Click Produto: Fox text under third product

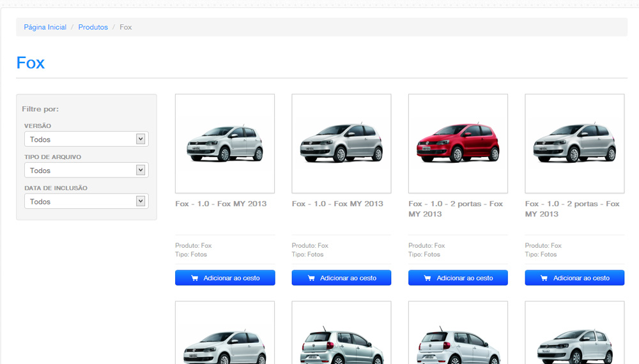point(427,245)
